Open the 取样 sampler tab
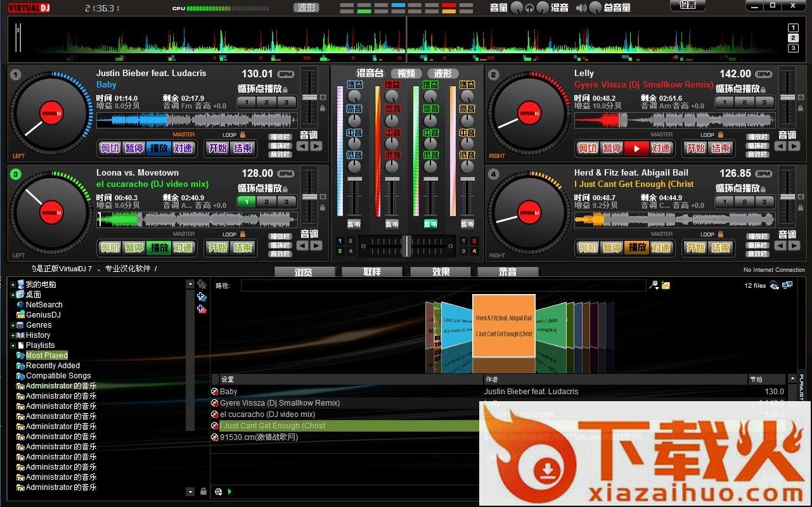The height and width of the screenshot is (507, 812). (x=372, y=272)
